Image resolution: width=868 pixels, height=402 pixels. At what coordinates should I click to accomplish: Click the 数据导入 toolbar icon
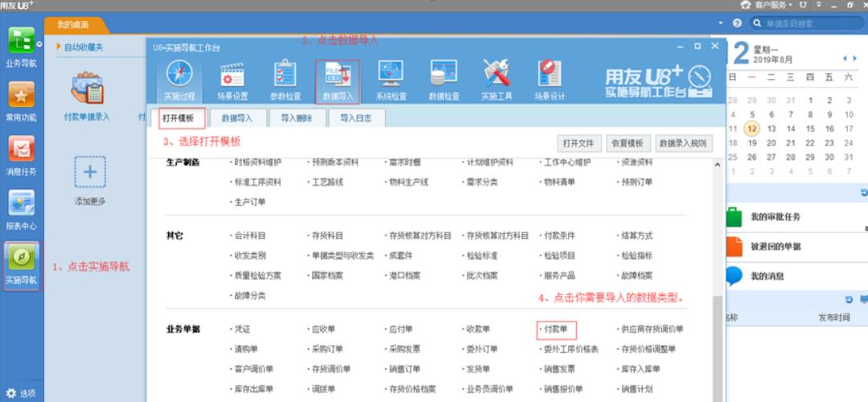pos(338,81)
